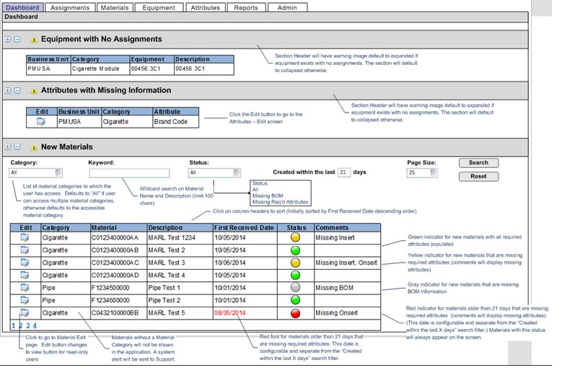Open the Reports tab
This screenshot has height=378, width=588.
click(246, 8)
